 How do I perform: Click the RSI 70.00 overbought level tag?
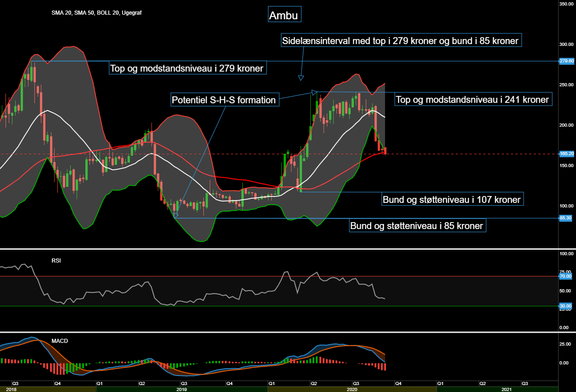565,276
